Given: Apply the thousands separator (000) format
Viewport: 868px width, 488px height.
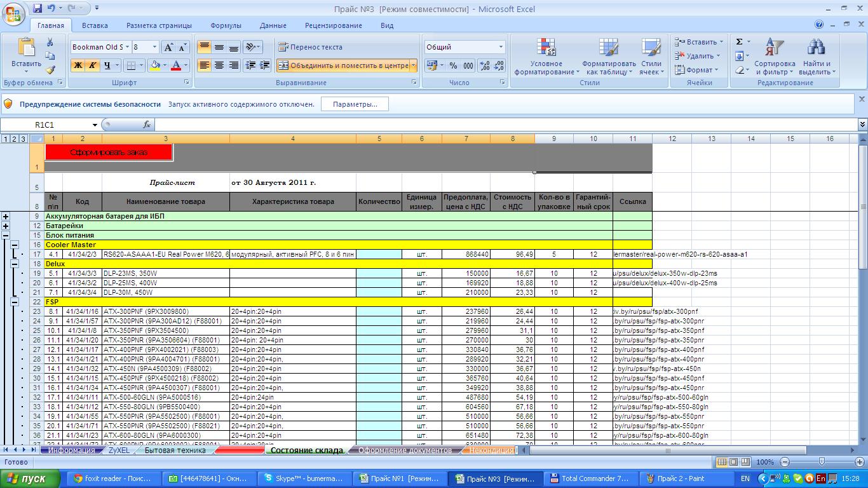Looking at the screenshot, I should click(468, 65).
